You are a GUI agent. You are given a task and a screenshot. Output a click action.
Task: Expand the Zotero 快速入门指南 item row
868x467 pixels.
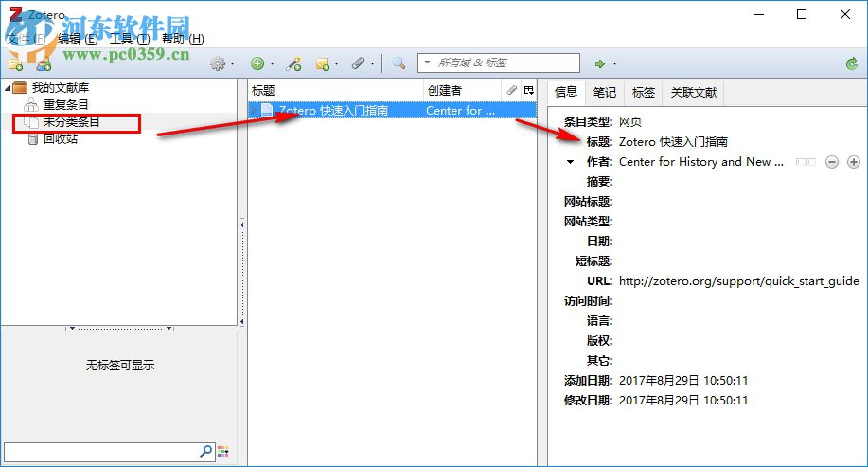pyautogui.click(x=254, y=111)
